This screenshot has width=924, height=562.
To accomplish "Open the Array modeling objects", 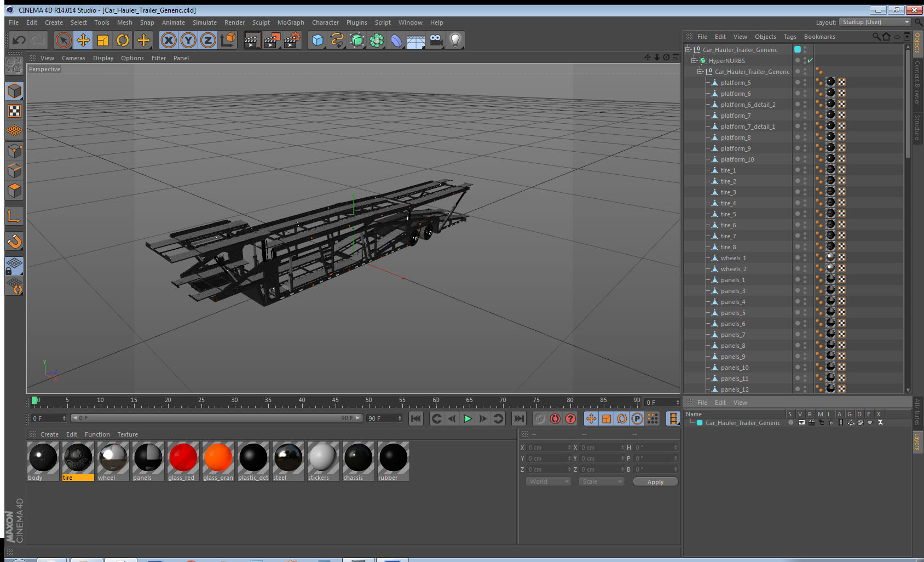I will (377, 40).
